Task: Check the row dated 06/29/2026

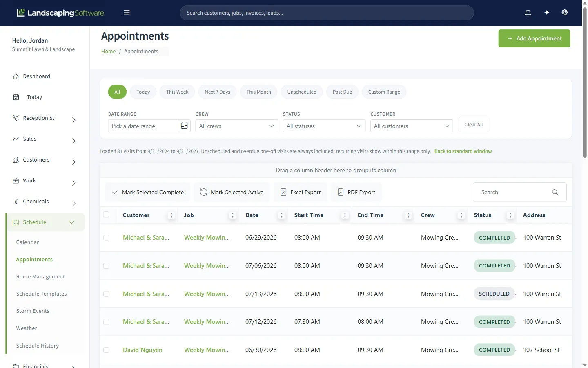Action: click(106, 238)
